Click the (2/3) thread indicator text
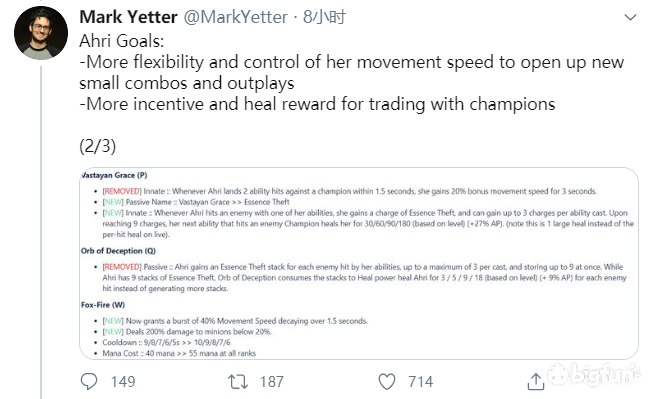653x399 pixels. (97, 146)
